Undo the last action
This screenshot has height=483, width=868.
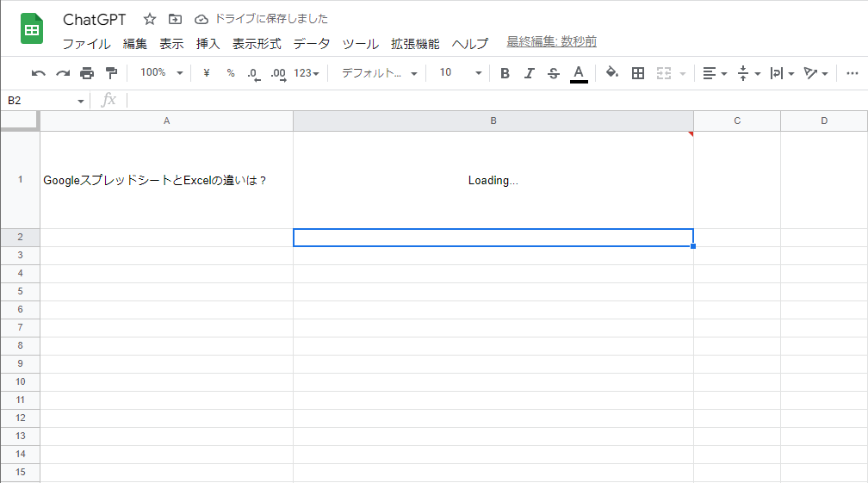point(38,73)
